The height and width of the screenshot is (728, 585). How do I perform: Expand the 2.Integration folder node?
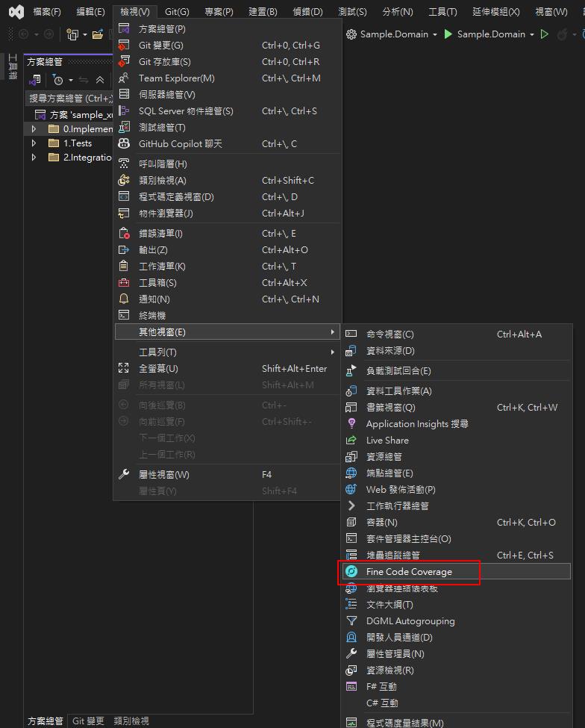pyautogui.click(x=34, y=158)
